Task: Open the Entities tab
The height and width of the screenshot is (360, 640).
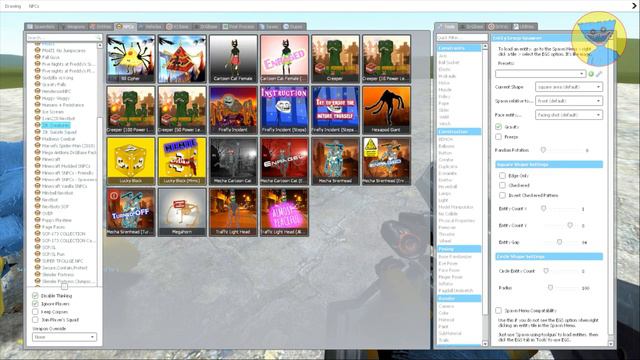Action: point(101,27)
